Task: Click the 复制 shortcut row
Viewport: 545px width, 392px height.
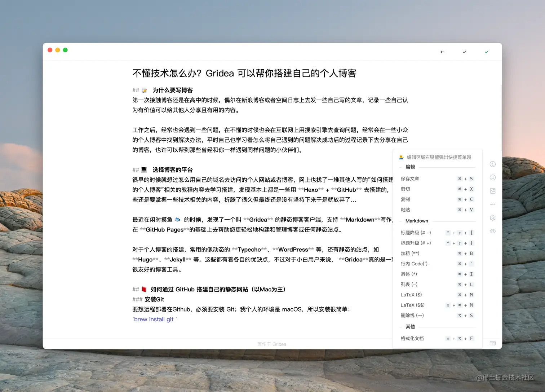Action: pos(437,199)
